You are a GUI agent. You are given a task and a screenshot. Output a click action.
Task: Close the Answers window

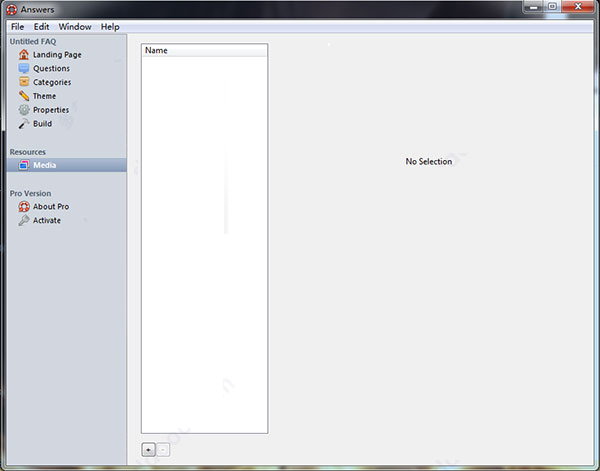point(578,7)
